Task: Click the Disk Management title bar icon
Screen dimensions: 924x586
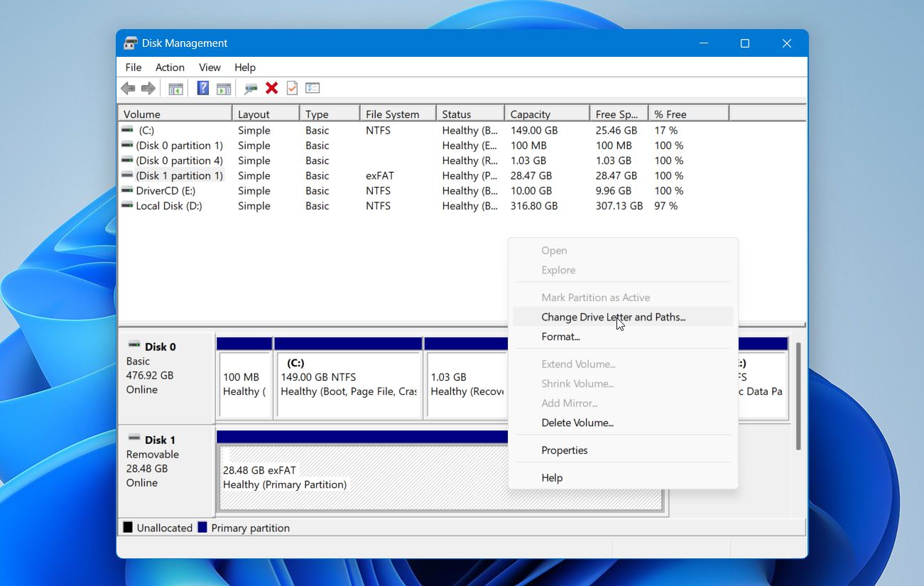Action: [x=131, y=43]
